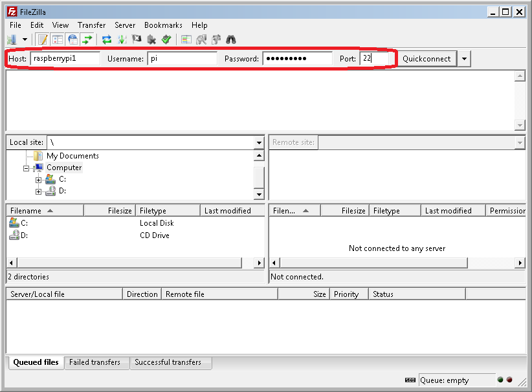This screenshot has width=532, height=392.
Task: Sort local list by Filename header
Action: click(x=45, y=211)
